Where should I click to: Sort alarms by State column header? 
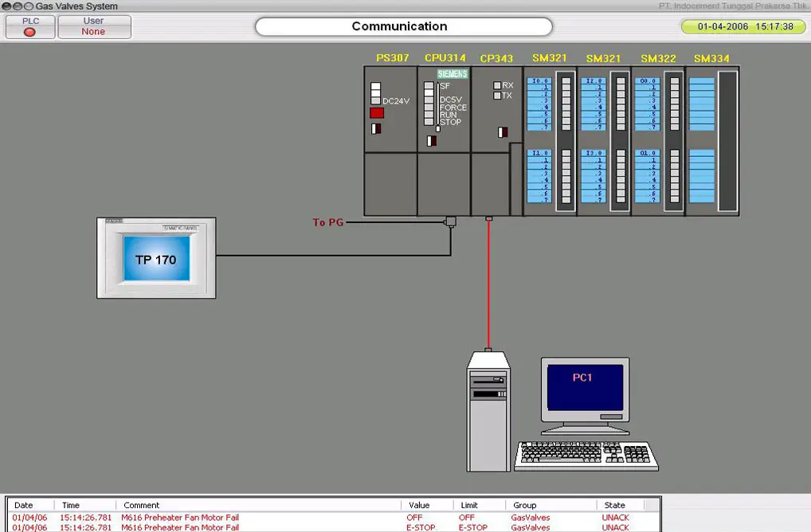point(614,505)
